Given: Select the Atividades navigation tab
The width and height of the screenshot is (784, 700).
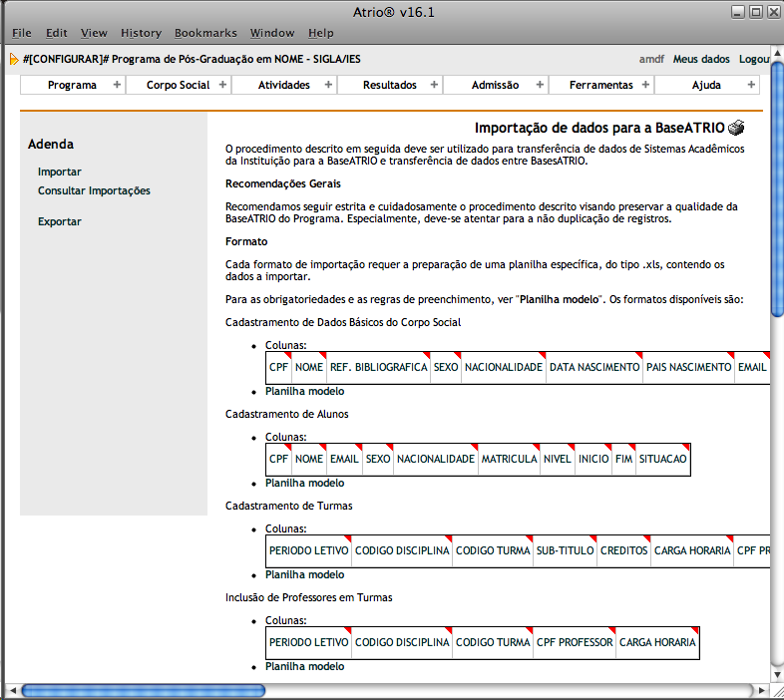Looking at the screenshot, I should (284, 85).
